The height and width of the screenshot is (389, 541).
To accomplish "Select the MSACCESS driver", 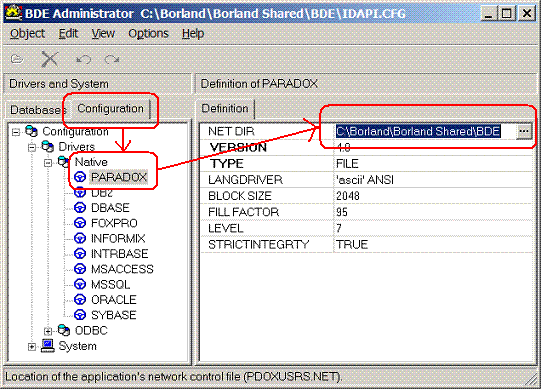I will (122, 269).
